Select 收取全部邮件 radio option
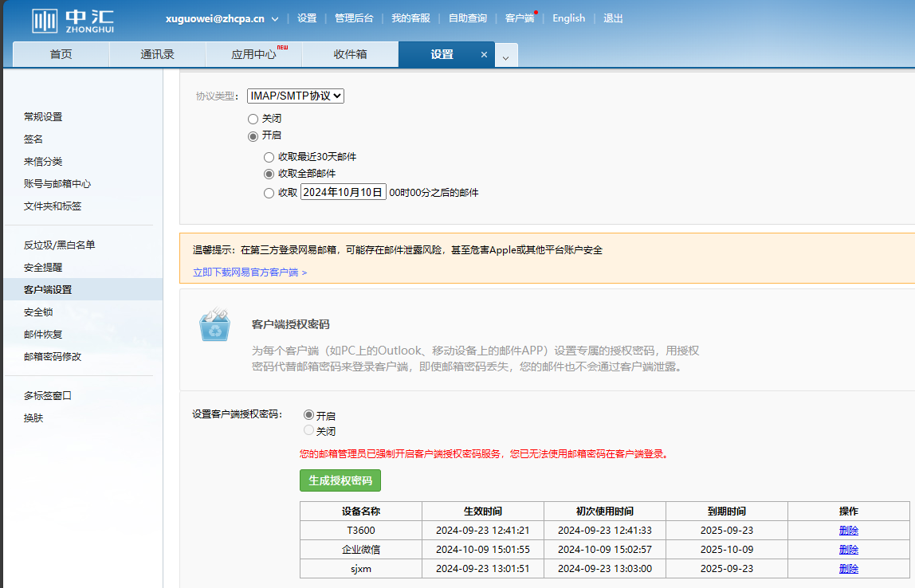Viewport: 915px width, 588px height. [269, 173]
